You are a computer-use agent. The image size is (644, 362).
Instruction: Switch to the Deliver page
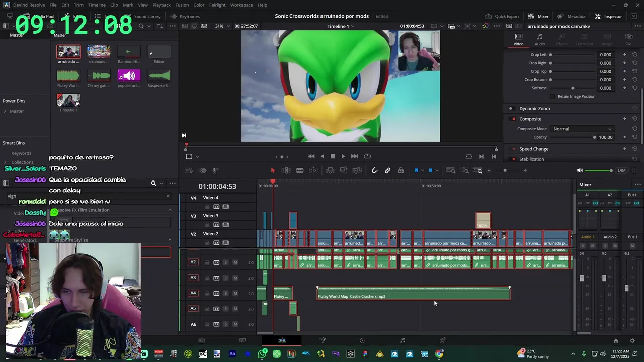coord(443,341)
